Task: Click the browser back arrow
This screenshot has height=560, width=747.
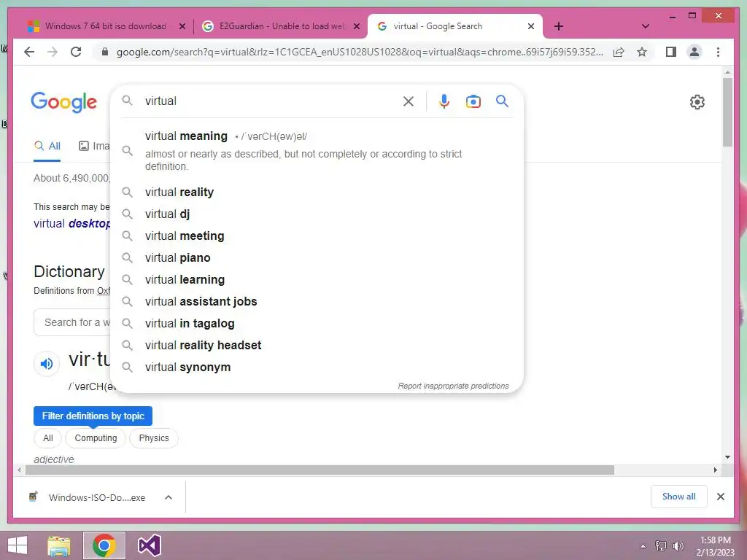Action: (29, 52)
